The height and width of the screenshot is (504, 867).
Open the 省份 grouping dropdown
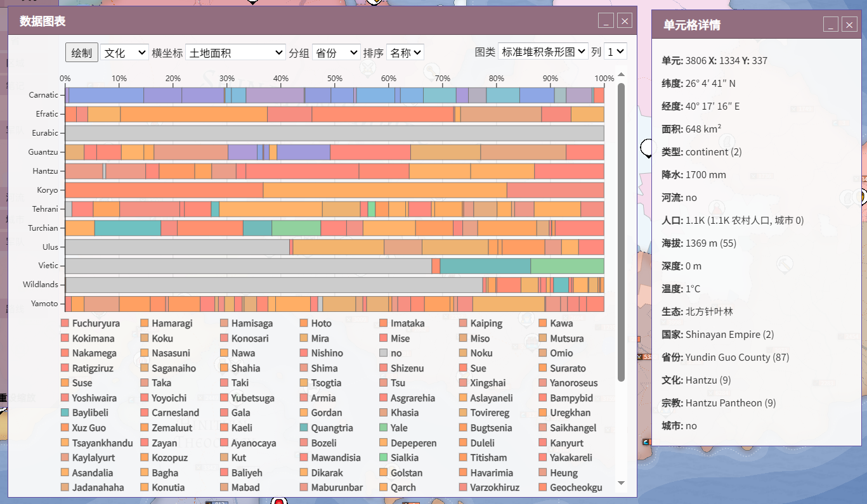tap(336, 53)
